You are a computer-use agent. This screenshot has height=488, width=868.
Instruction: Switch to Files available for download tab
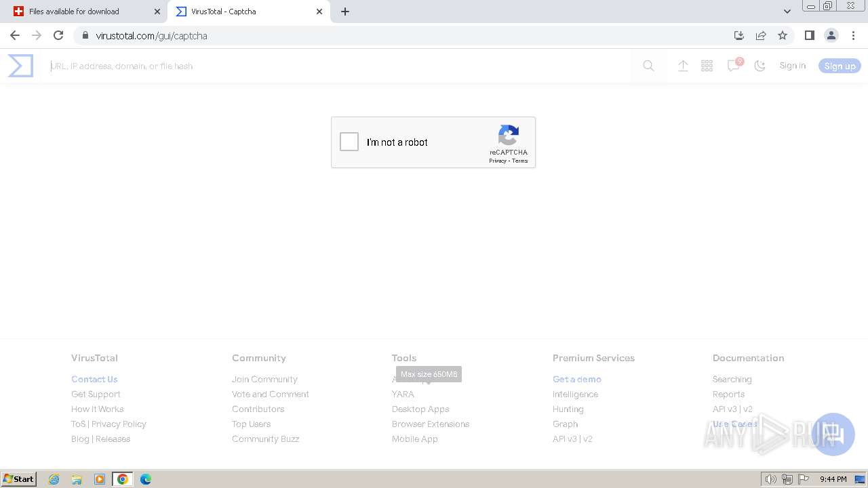87,12
